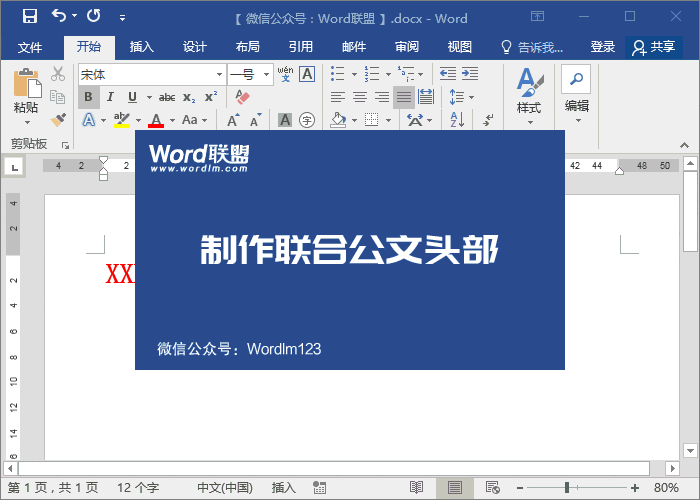Toggle character shading icon
The image size is (700, 500).
coord(285,120)
